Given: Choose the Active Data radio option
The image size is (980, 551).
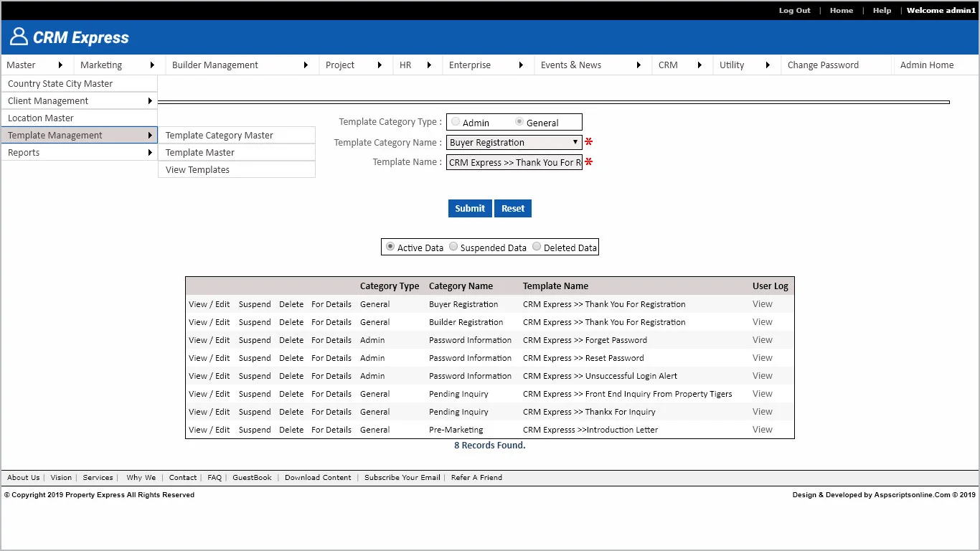Looking at the screenshot, I should [390, 247].
